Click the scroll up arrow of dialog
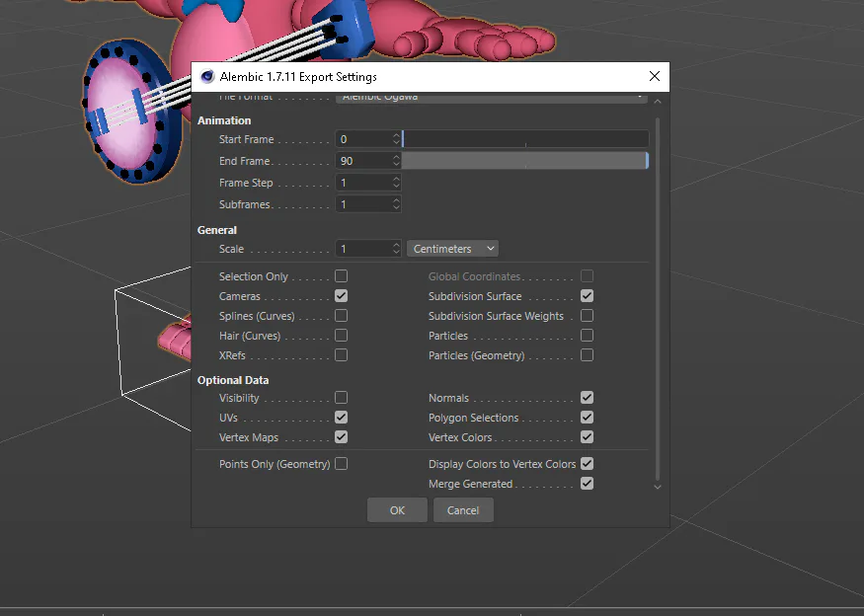The image size is (864, 616). [x=658, y=102]
